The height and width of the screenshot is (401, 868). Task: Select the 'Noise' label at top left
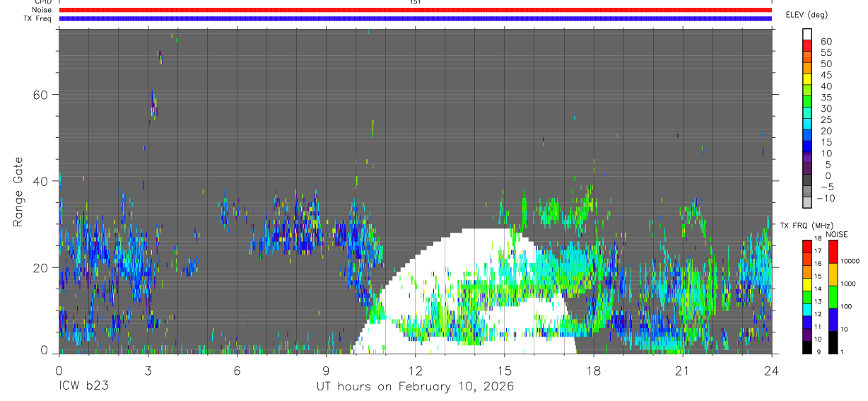[x=42, y=10]
